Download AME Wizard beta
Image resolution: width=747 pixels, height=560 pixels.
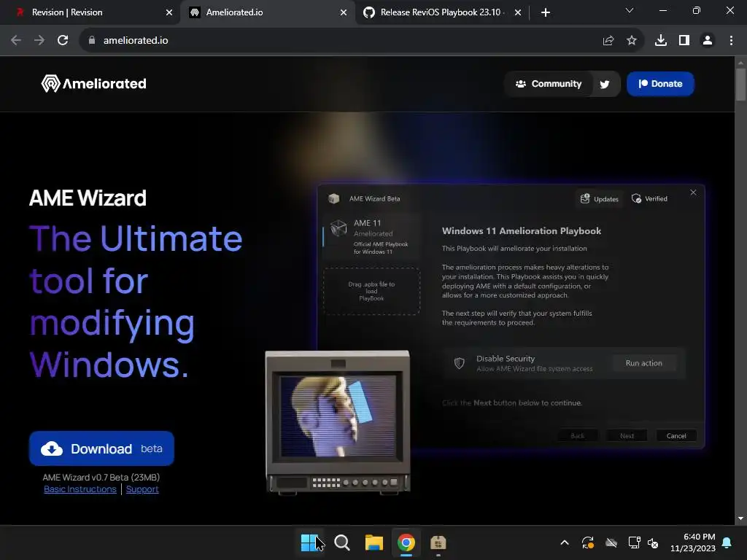pyautogui.click(x=101, y=448)
